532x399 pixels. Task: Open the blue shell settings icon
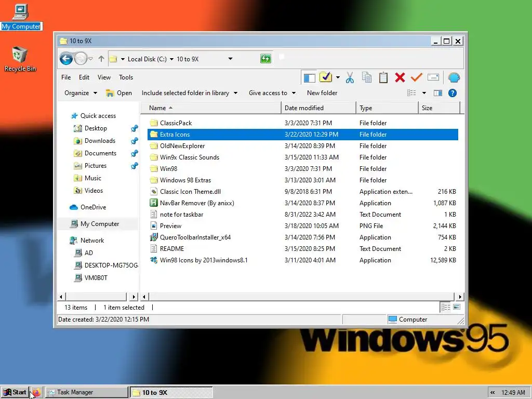coord(454,78)
